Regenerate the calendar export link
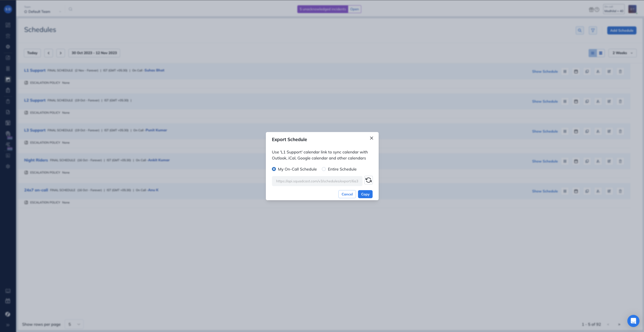The height and width of the screenshot is (332, 644). pyautogui.click(x=368, y=180)
